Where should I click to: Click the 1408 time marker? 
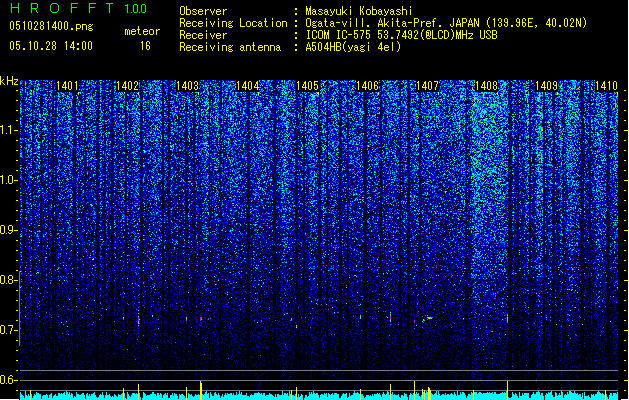point(486,86)
